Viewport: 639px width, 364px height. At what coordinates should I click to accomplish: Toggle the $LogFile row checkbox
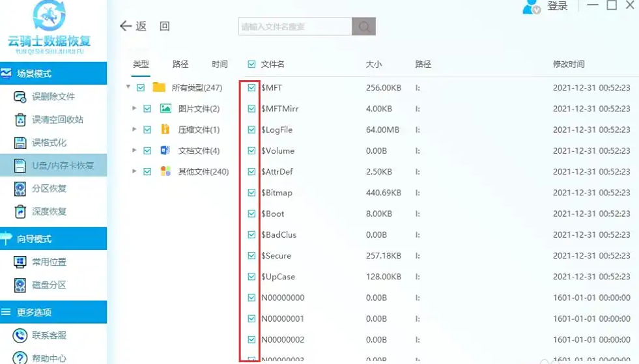pyautogui.click(x=251, y=130)
